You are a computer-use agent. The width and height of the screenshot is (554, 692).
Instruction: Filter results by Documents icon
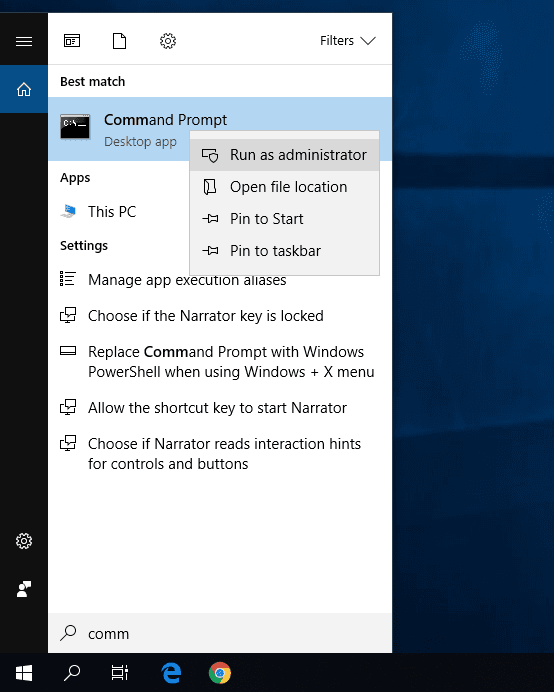(119, 41)
